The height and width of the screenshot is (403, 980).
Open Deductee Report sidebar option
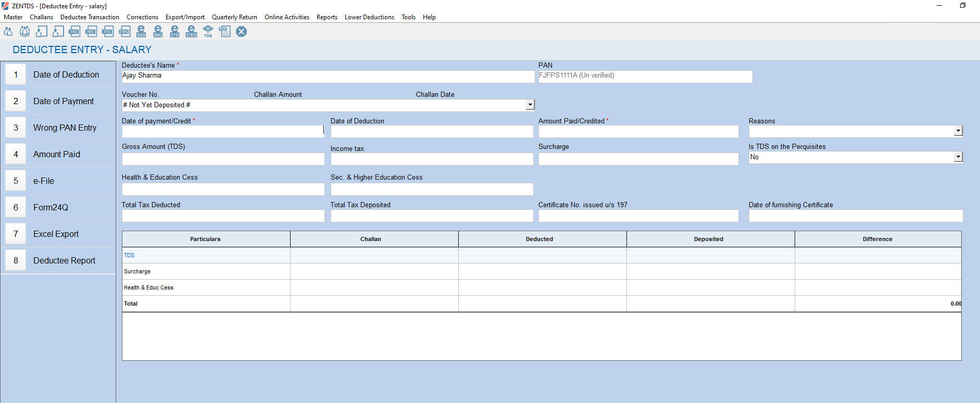click(58, 260)
